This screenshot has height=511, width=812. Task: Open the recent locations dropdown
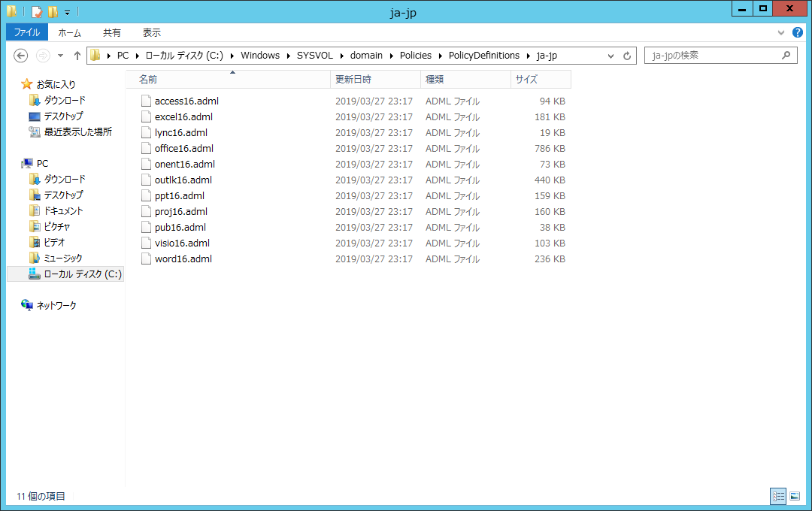tap(61, 56)
